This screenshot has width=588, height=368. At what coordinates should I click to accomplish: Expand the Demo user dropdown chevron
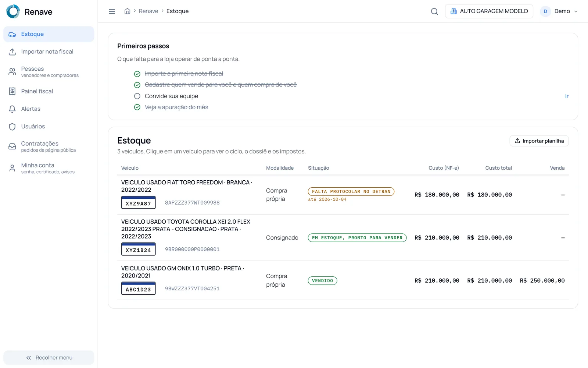point(576,11)
